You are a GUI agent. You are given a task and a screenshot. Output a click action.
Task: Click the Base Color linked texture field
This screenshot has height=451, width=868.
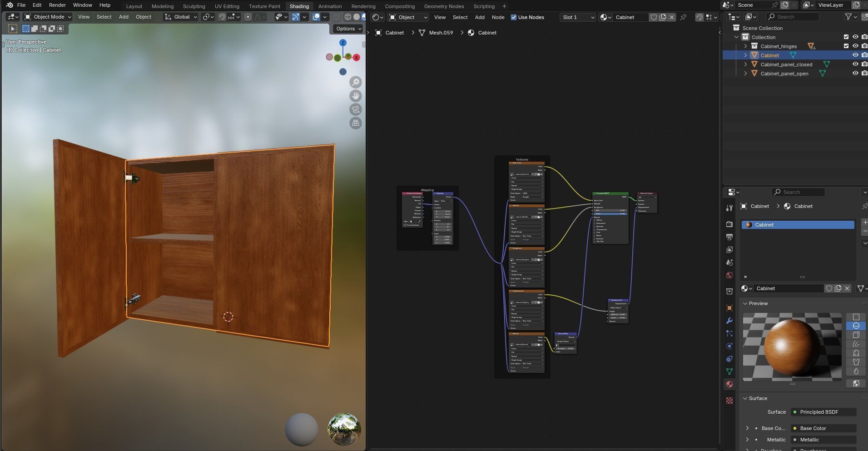point(823,428)
